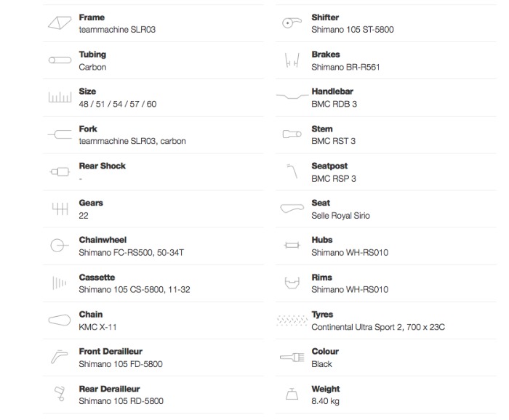Screen dimensions: 509x420
Task: Click the Brakes caliper icon
Action: [x=292, y=60]
